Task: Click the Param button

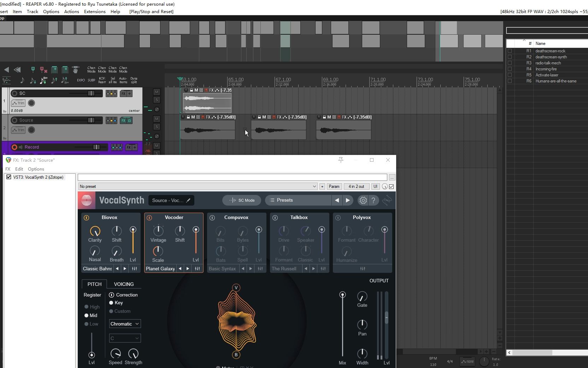Action: (334, 186)
